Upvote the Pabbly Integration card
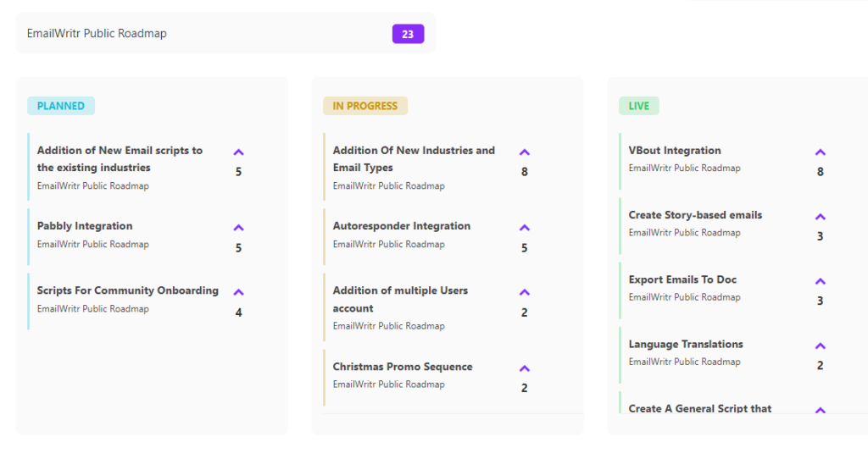Screen dimensions: 868x459 click(x=238, y=228)
